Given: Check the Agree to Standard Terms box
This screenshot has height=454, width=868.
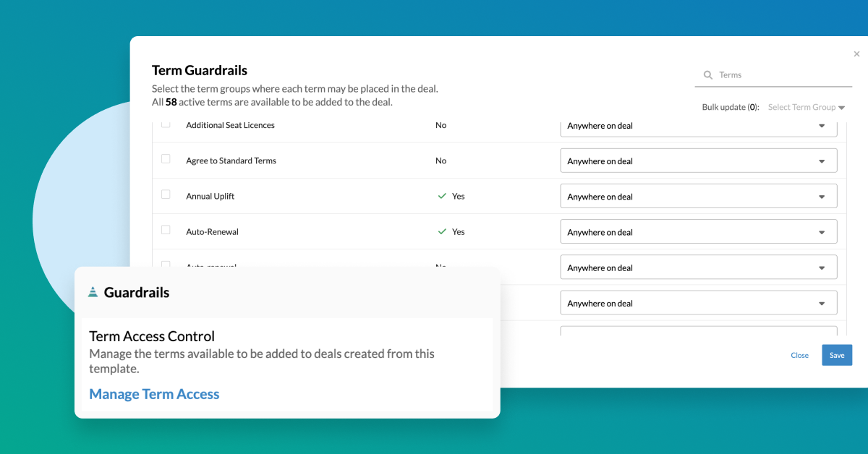Looking at the screenshot, I should 166,159.
